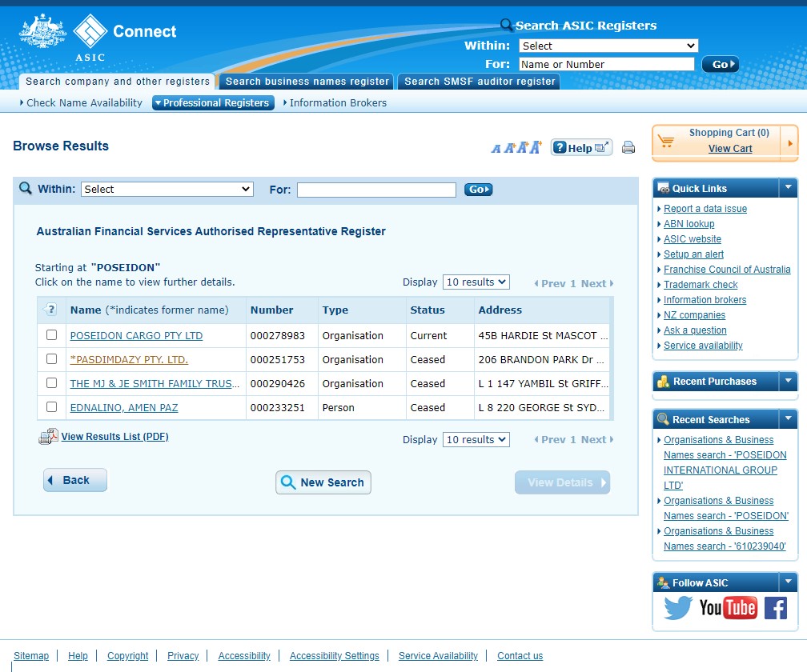
Task: Open top Display 10 results dropdown
Action: pos(476,282)
